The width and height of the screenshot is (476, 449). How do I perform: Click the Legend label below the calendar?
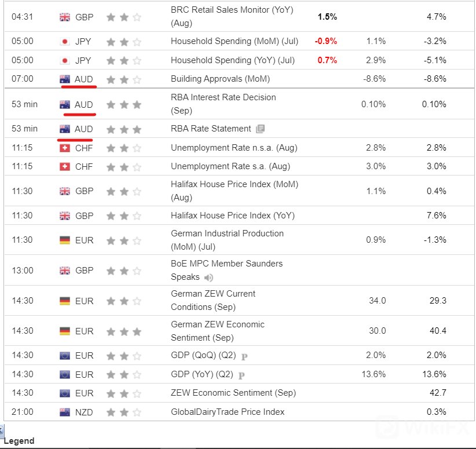(x=19, y=441)
